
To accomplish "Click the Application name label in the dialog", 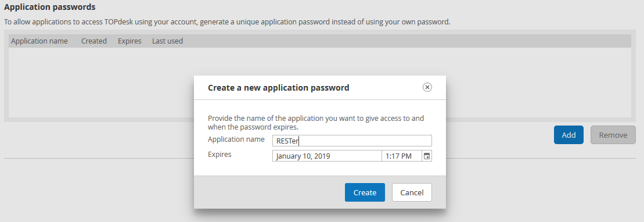I will coord(236,139).
